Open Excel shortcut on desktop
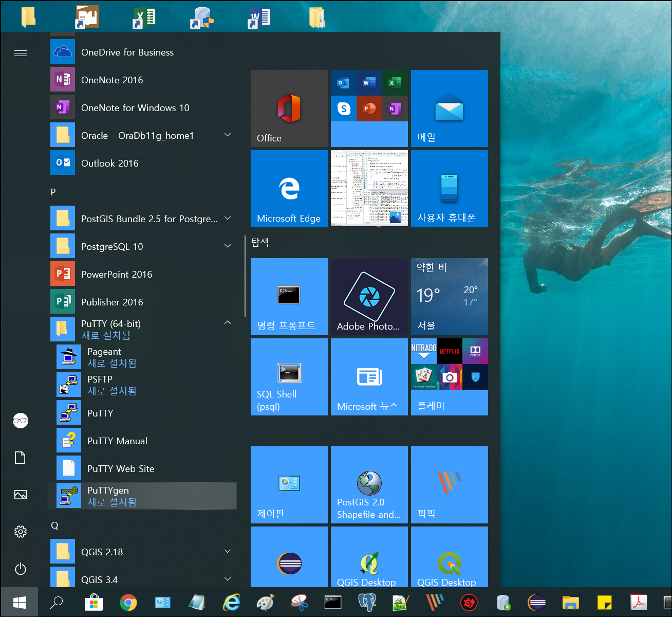 144,17
